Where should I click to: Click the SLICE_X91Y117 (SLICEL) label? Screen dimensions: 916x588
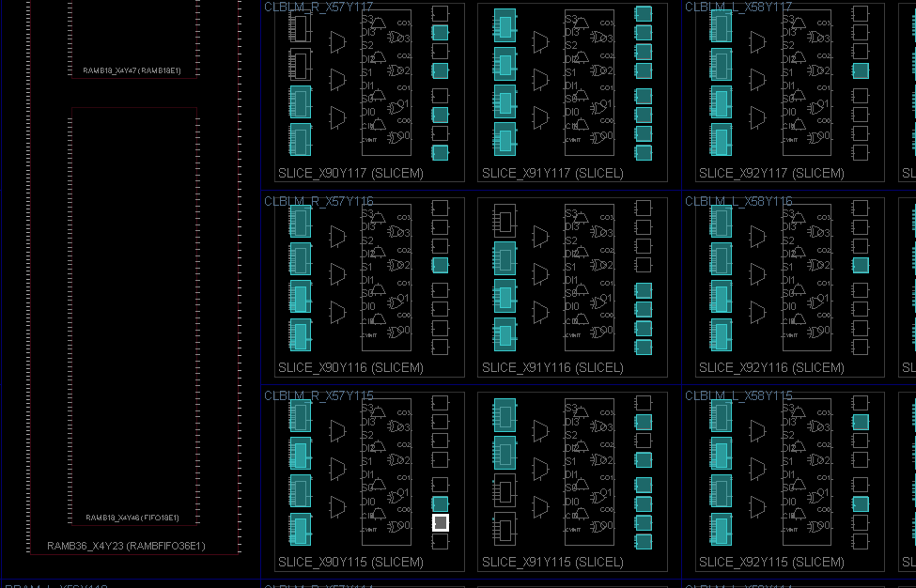(552, 173)
